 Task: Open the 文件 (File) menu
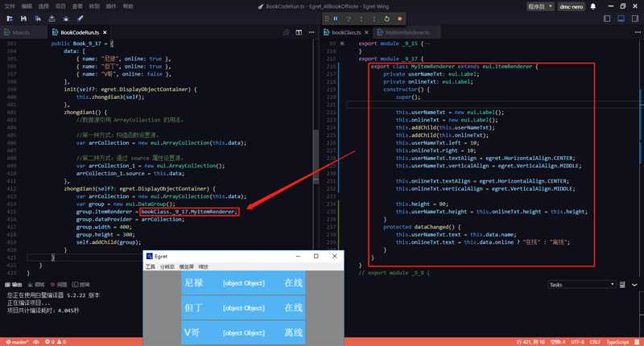tap(9, 6)
